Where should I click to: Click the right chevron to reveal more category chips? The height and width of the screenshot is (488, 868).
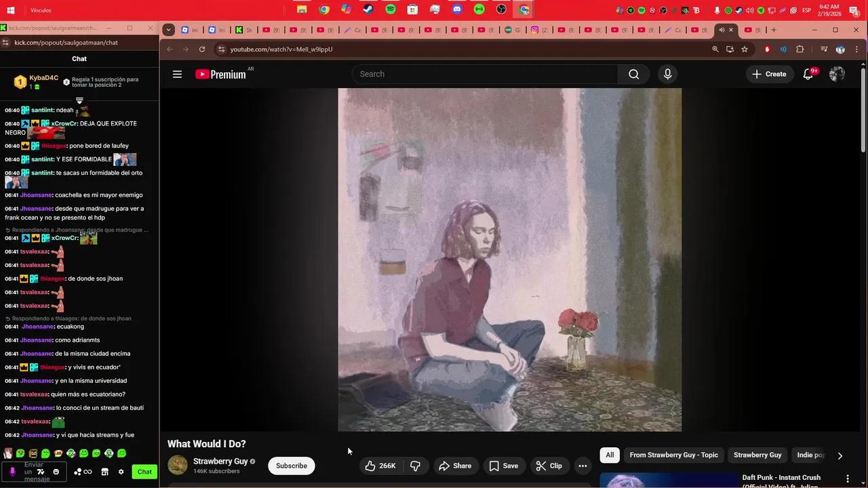[x=840, y=455]
